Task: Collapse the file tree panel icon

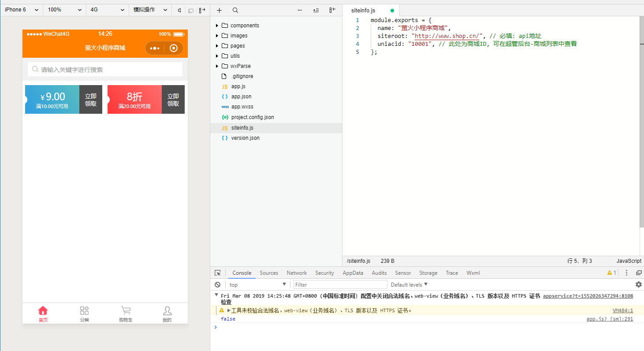Action: coord(332,10)
